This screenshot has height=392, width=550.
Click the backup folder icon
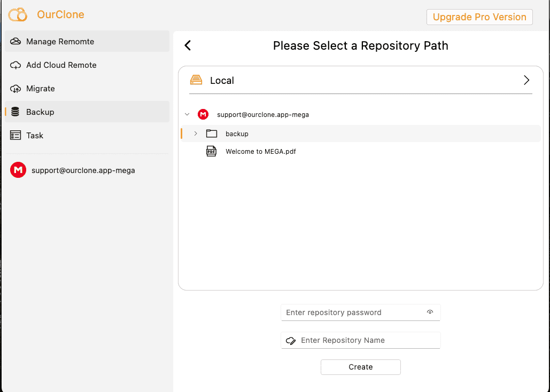pyautogui.click(x=212, y=134)
